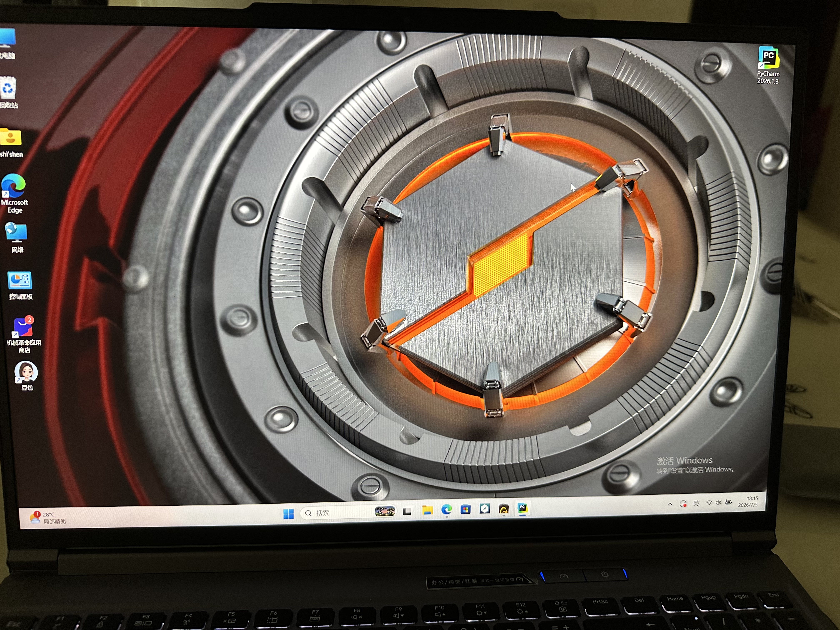This screenshot has width=840, height=630.
Task: Show hidden system tray icons
Action: (670, 504)
